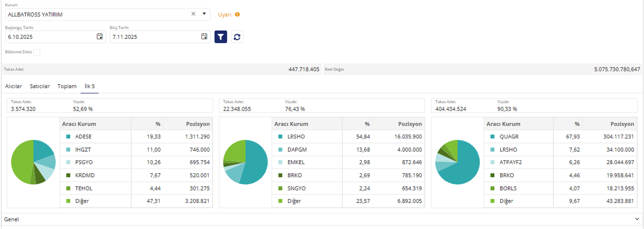Click the EMKEL color swatch

click(280, 162)
